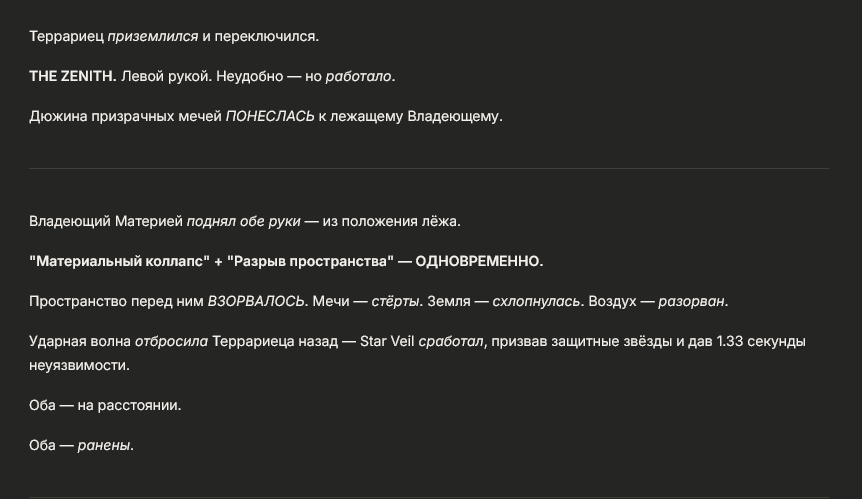
Task: Click the italic word отбросила
Action: coord(172,341)
